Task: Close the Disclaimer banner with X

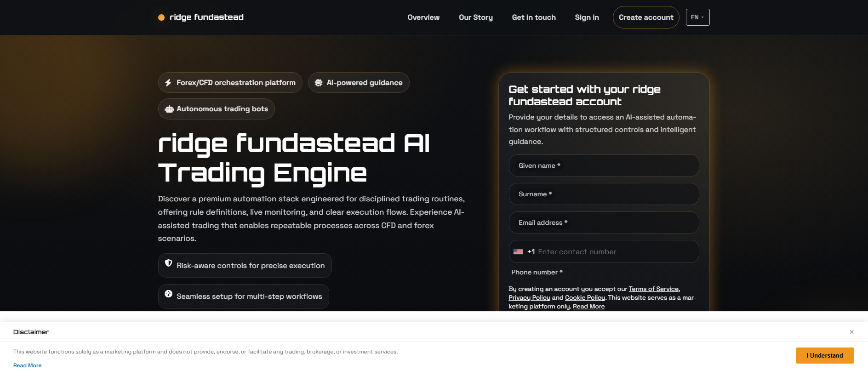Action: [851, 332]
